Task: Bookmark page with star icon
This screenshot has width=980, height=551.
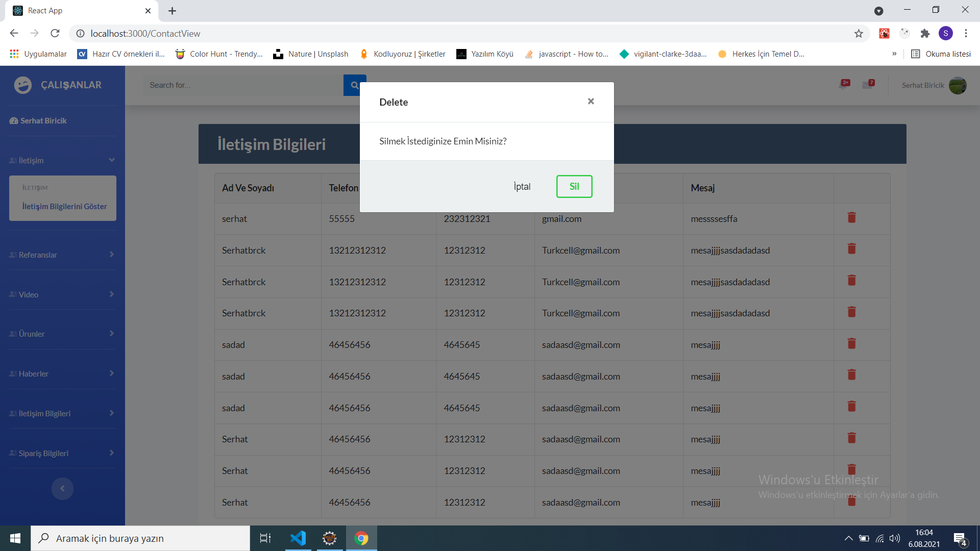Action: (x=859, y=34)
